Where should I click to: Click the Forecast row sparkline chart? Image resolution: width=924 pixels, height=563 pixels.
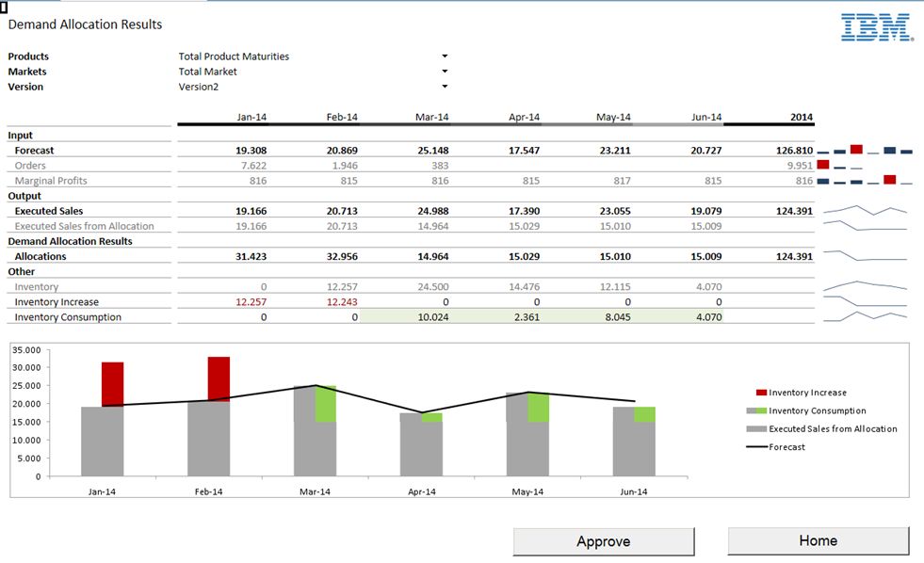tap(865, 150)
